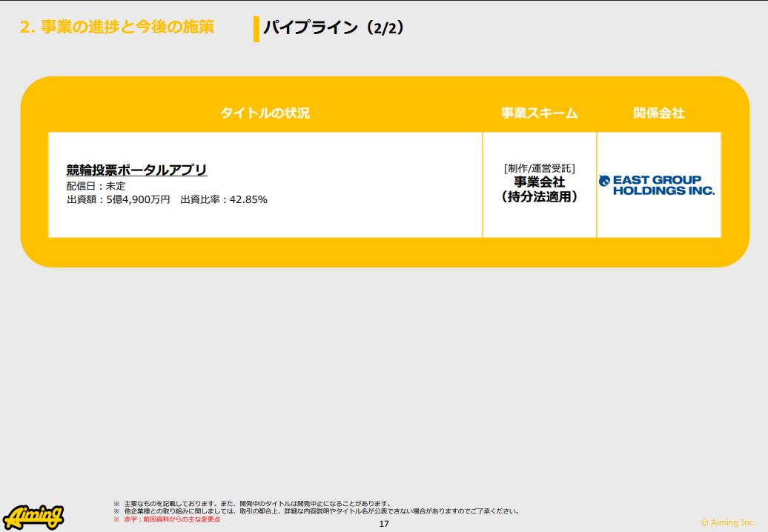Click the page number 17

(x=384, y=524)
